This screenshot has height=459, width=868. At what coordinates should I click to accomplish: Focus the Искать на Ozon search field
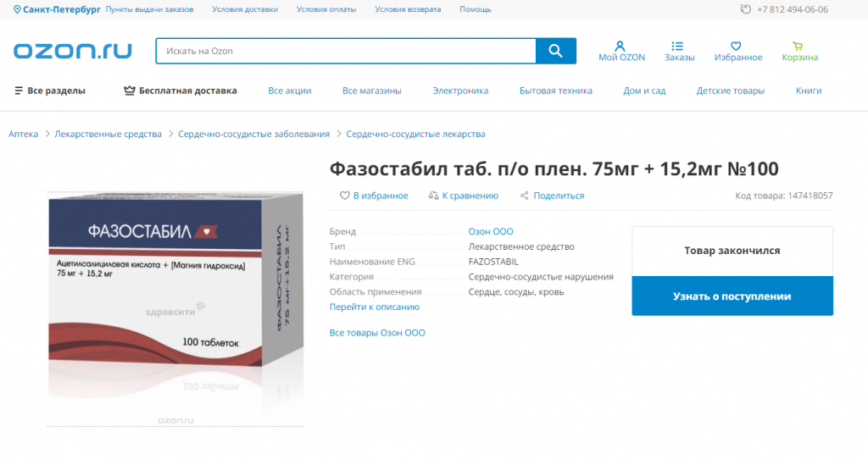(346, 51)
